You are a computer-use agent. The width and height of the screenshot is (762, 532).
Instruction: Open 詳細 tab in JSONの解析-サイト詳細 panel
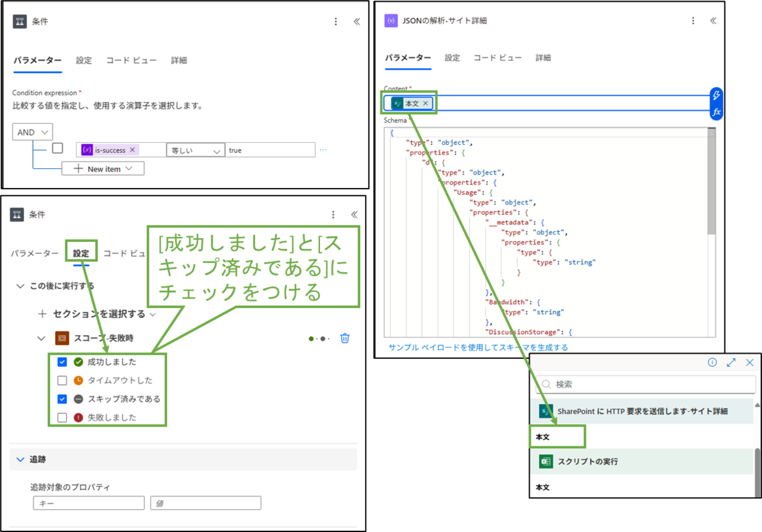(x=543, y=58)
